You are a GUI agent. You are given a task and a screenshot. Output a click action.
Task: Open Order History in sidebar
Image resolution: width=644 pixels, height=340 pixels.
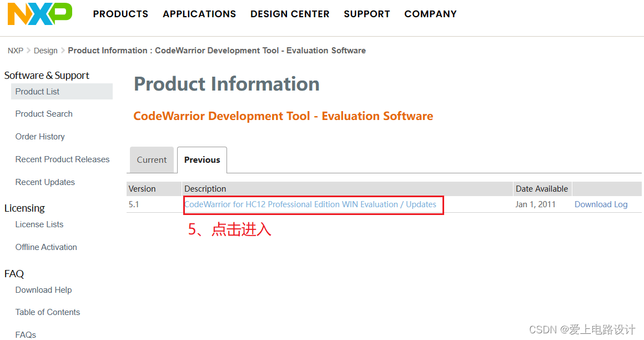point(40,137)
